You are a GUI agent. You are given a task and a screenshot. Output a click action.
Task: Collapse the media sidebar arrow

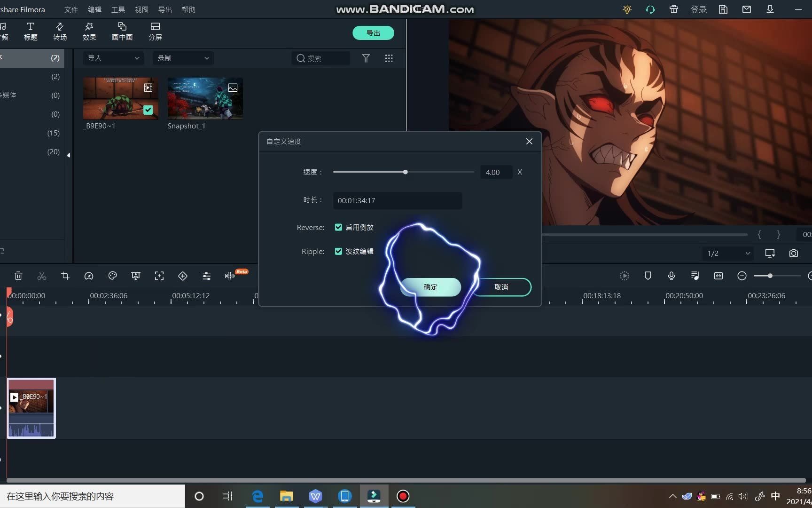pos(69,155)
